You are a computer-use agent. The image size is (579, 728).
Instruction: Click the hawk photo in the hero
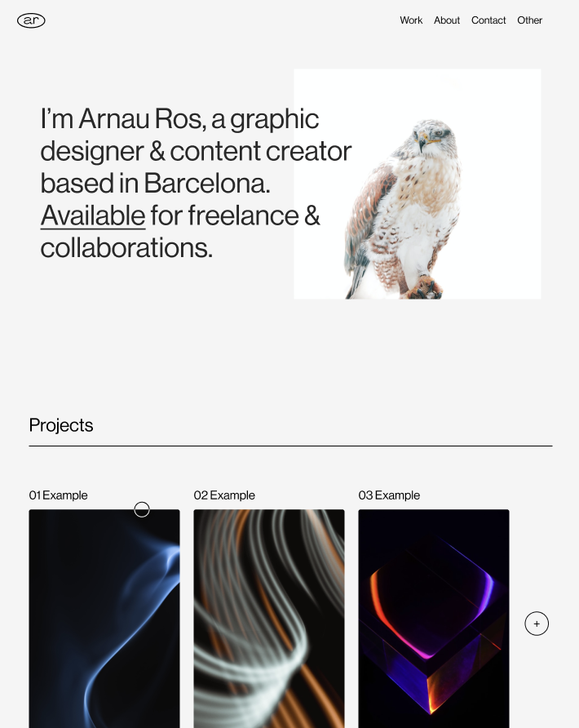point(417,184)
